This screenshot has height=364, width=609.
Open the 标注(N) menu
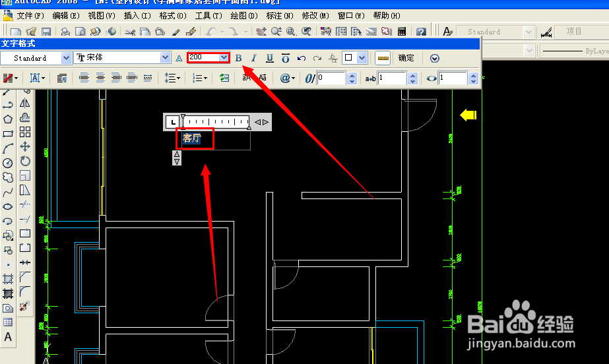[x=280, y=16]
